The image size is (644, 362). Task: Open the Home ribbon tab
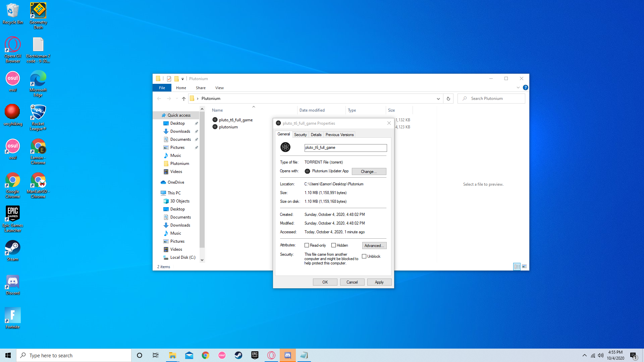[x=181, y=88]
